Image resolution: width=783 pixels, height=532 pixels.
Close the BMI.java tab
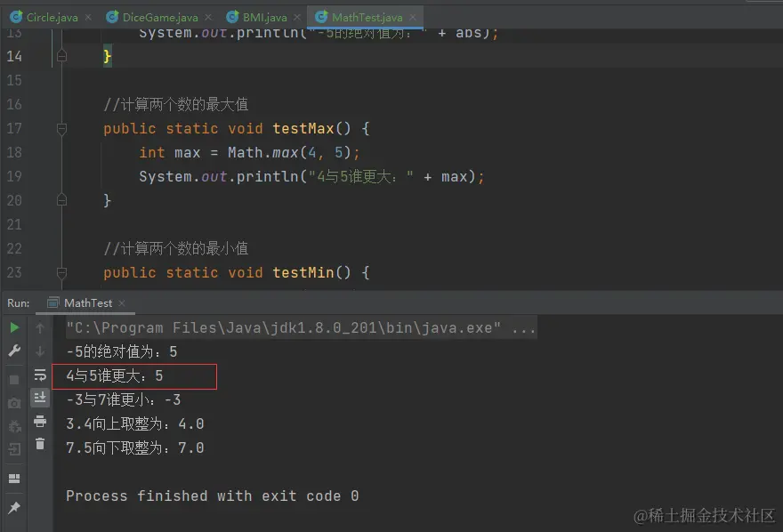[297, 18]
